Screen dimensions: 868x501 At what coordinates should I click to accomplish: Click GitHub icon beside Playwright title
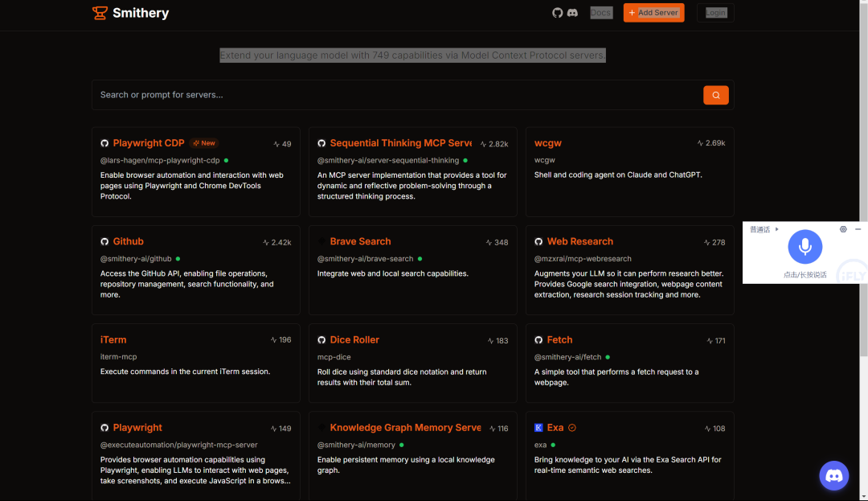point(104,428)
